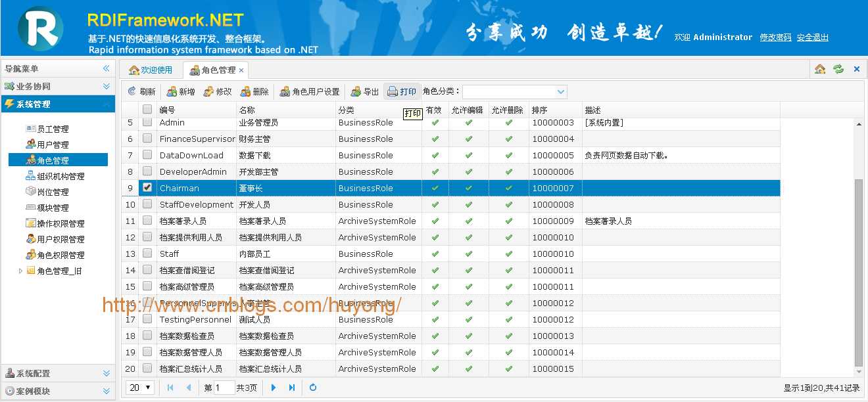Expand the 案例模块 accordion section

click(58, 391)
